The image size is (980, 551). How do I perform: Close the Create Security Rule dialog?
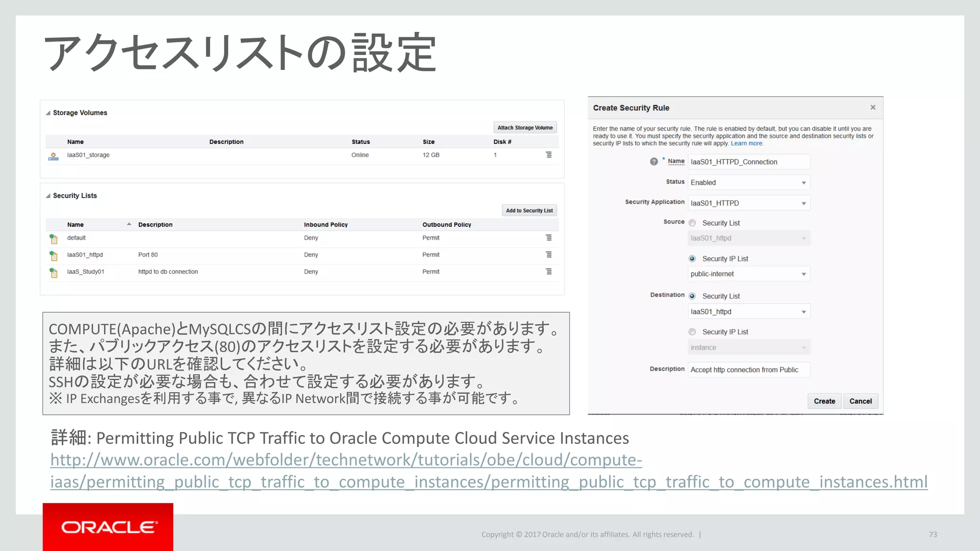[x=873, y=108]
